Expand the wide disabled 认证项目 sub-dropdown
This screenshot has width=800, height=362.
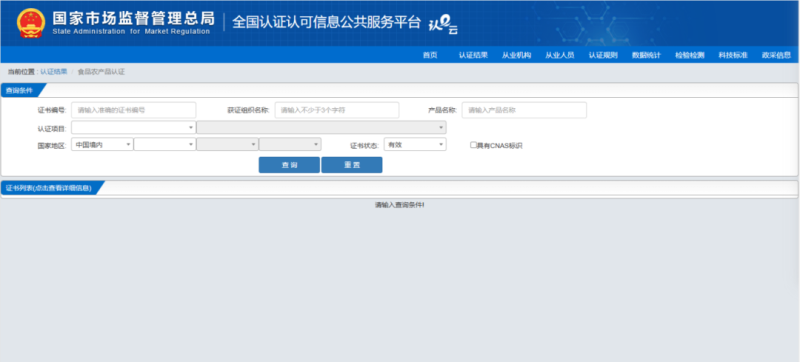321,127
